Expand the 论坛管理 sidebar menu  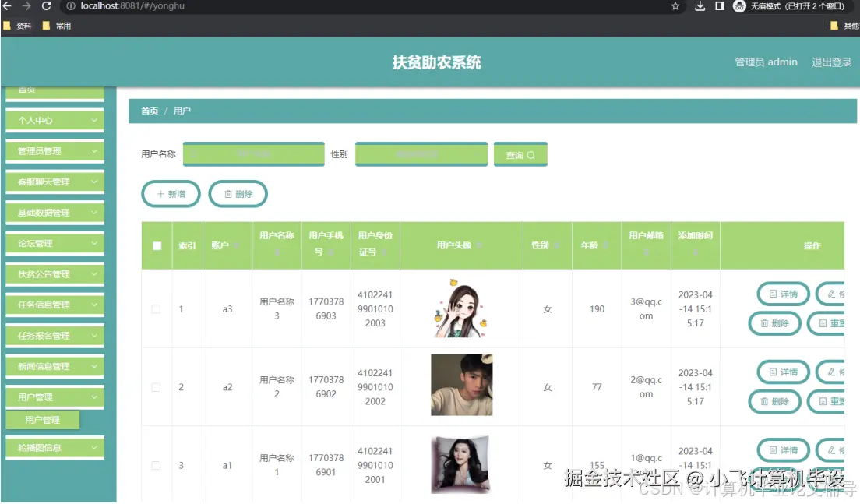click(x=55, y=243)
